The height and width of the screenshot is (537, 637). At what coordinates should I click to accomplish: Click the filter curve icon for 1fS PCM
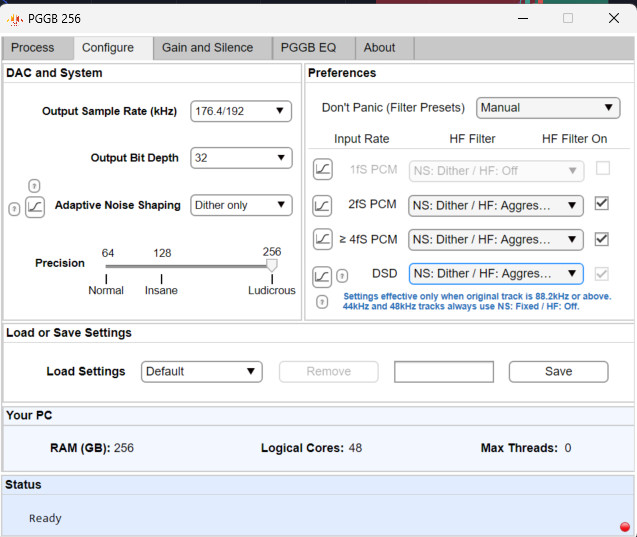322,171
